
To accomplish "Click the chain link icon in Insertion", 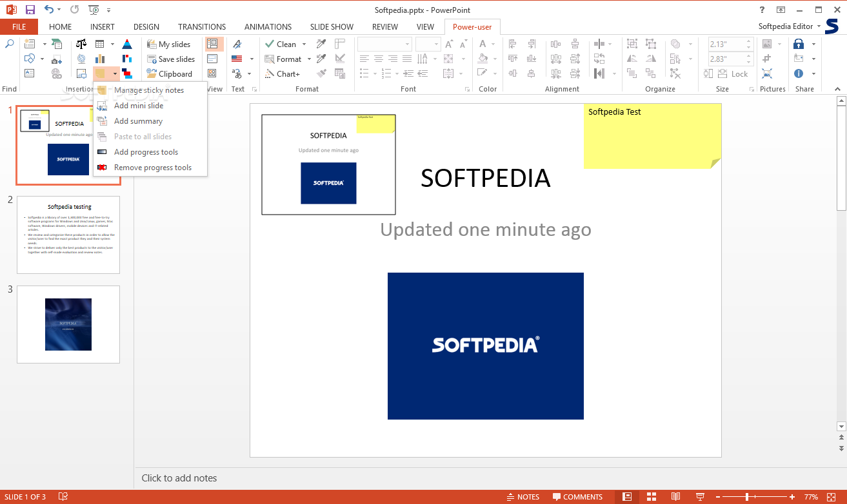I will [x=56, y=73].
